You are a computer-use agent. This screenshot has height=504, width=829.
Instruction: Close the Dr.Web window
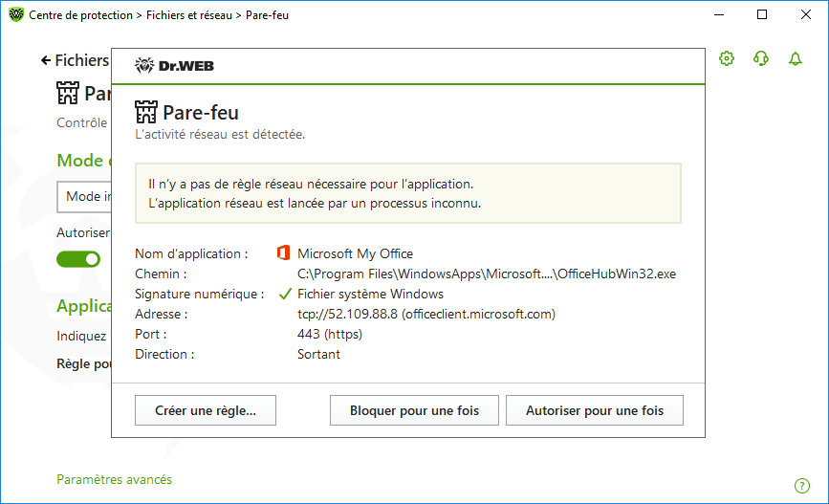click(x=806, y=14)
